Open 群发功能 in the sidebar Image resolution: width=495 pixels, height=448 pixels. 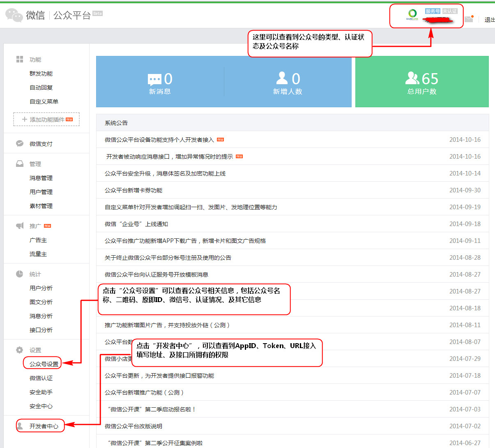(41, 74)
